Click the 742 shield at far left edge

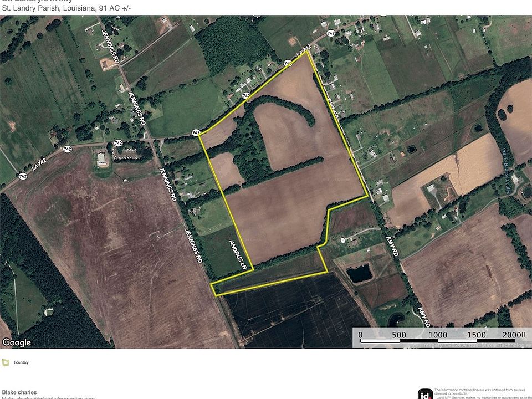click(22, 176)
